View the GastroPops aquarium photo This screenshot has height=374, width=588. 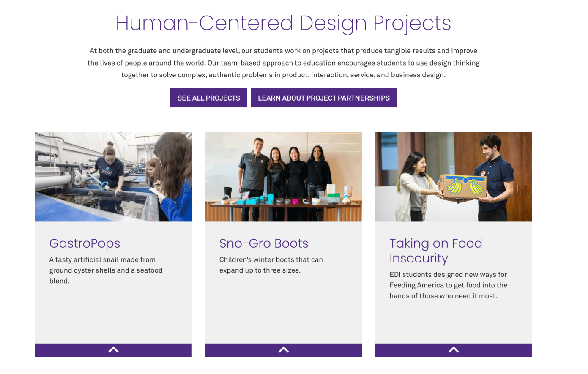click(113, 177)
